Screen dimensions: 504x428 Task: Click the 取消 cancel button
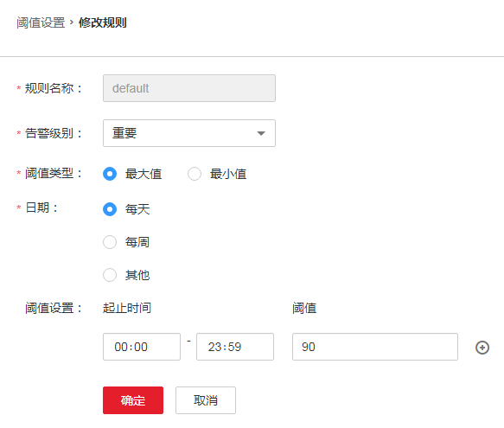[206, 400]
